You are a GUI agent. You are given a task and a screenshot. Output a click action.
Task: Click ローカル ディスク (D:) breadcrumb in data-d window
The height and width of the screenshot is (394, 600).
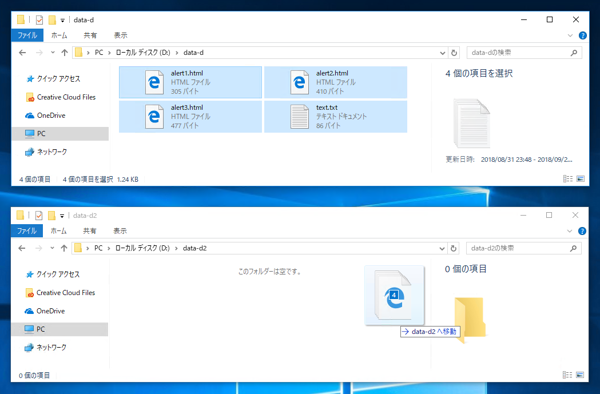coord(143,52)
